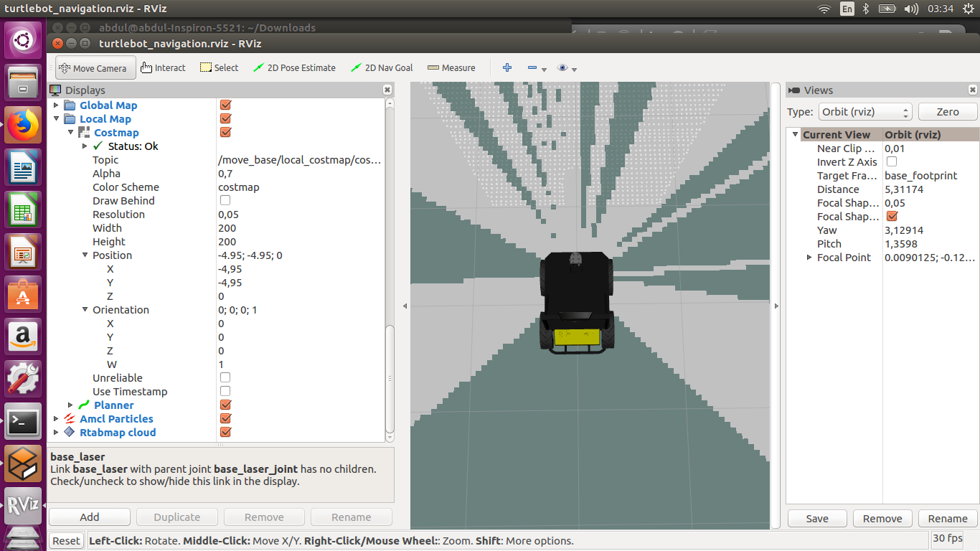Viewport: 980px width, 551px height.
Task: Click the Zero button in Views
Action: (947, 112)
